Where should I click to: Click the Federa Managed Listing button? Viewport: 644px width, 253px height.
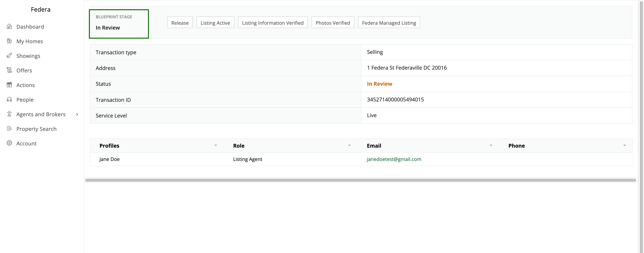coord(389,22)
